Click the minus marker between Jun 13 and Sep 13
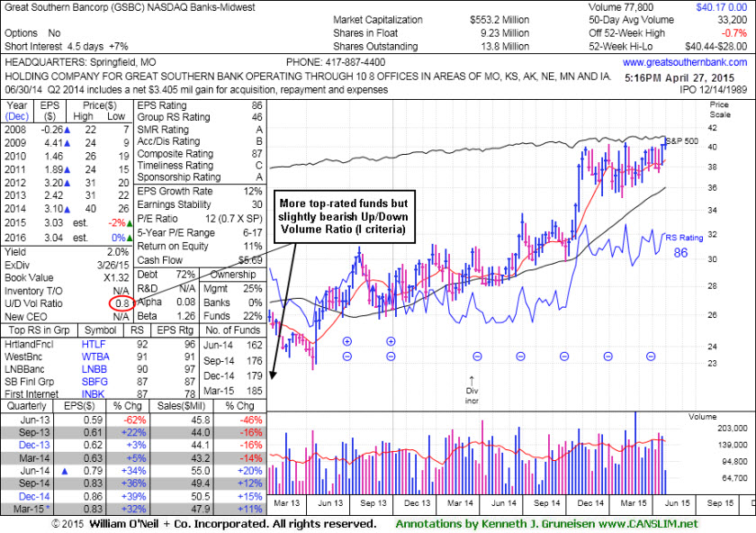The image size is (756, 533). point(347,357)
